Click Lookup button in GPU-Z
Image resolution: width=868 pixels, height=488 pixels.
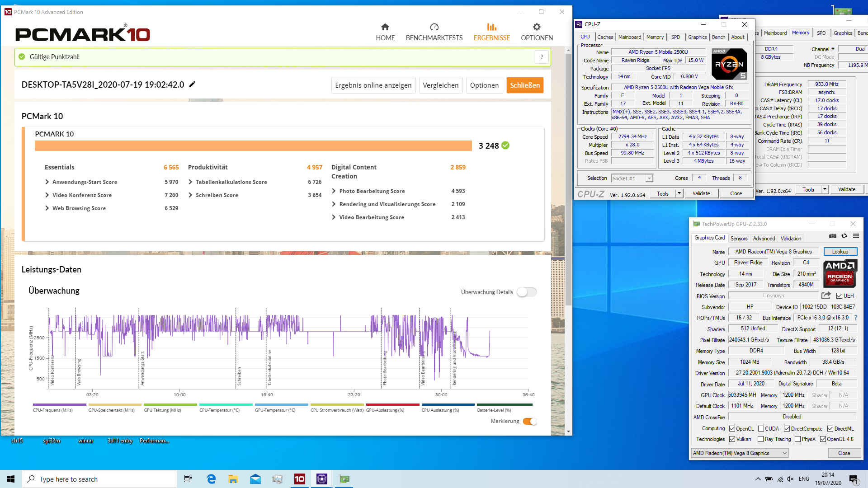click(x=840, y=252)
